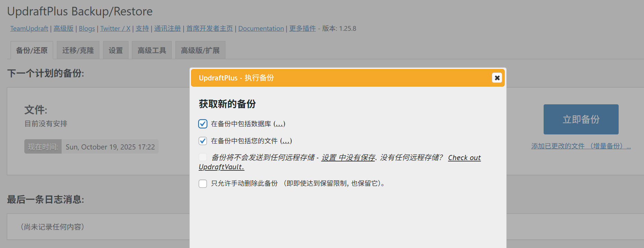Open 高级版/扩展 tab
The image size is (644, 248).
(200, 50)
